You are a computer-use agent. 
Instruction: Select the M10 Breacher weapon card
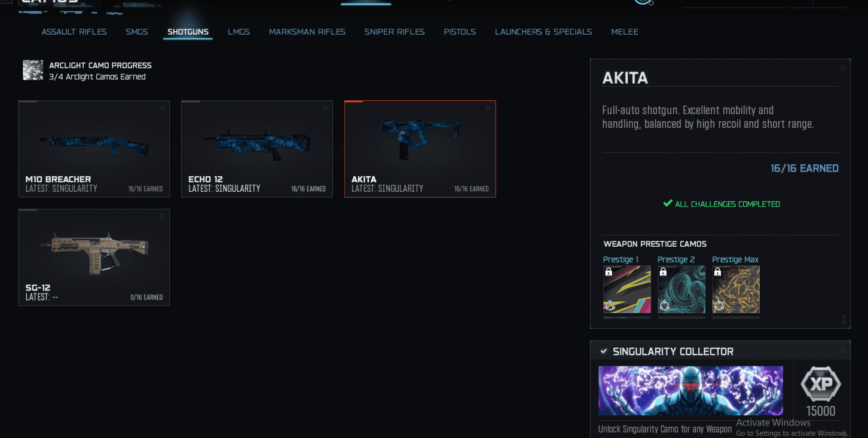point(94,149)
